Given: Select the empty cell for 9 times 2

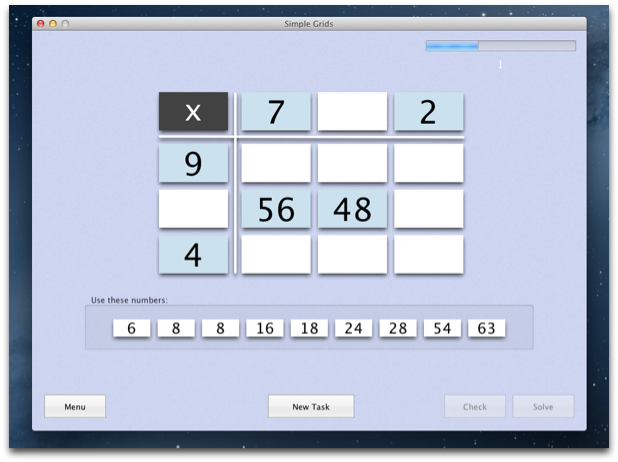Looking at the screenshot, I should coord(429,163).
